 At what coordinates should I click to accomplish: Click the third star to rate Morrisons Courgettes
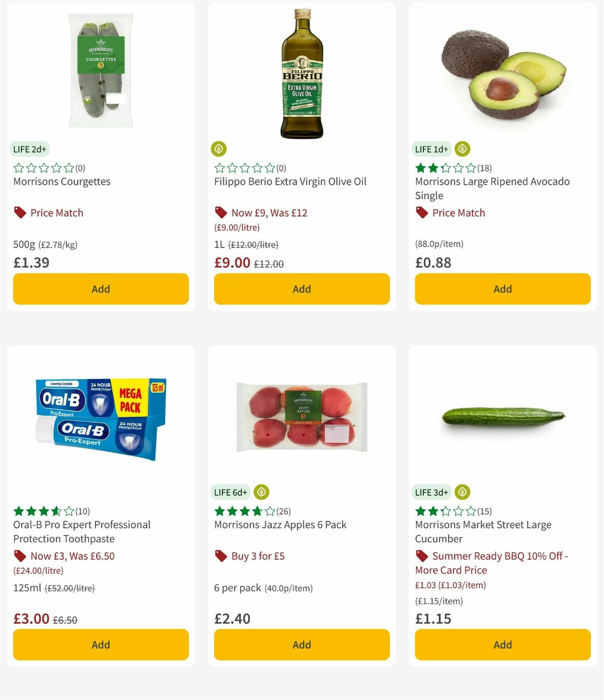coord(44,168)
